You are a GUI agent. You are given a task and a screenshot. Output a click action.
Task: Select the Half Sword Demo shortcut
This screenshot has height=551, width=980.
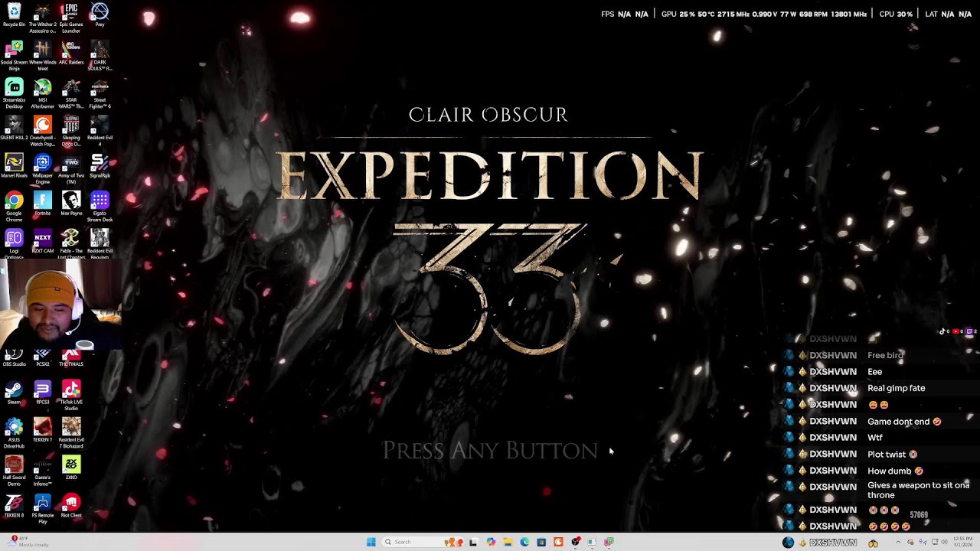tap(14, 472)
